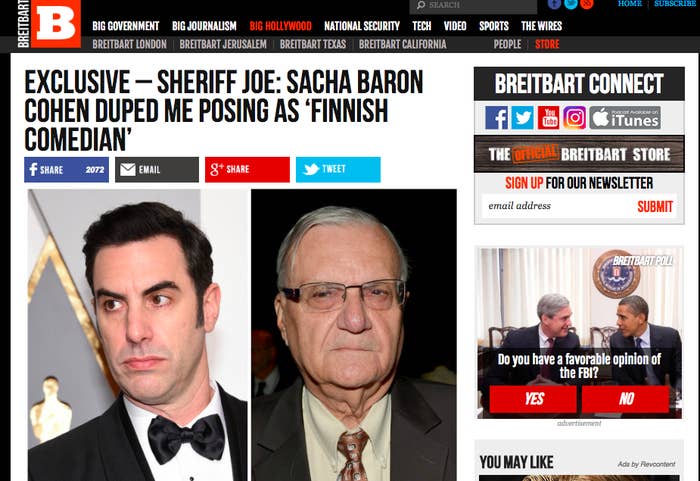
Task: Open Breitbart Connect Facebook icon
Action: click(496, 118)
